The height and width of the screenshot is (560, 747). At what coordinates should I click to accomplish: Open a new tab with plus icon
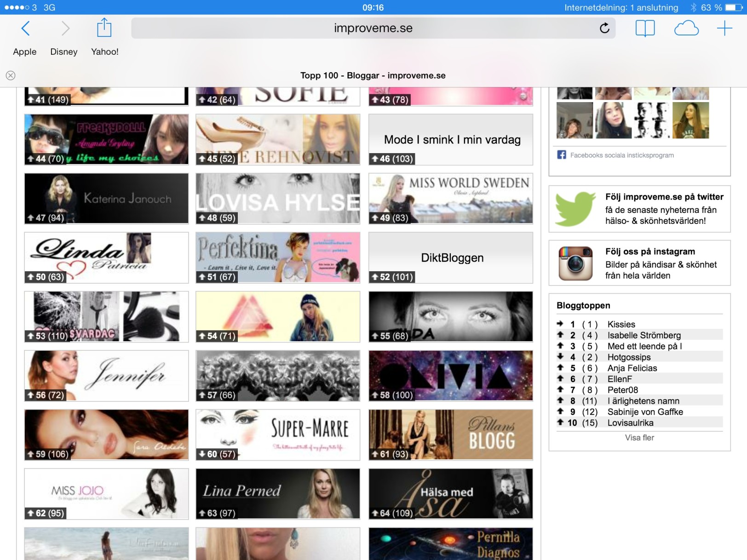[x=724, y=29]
